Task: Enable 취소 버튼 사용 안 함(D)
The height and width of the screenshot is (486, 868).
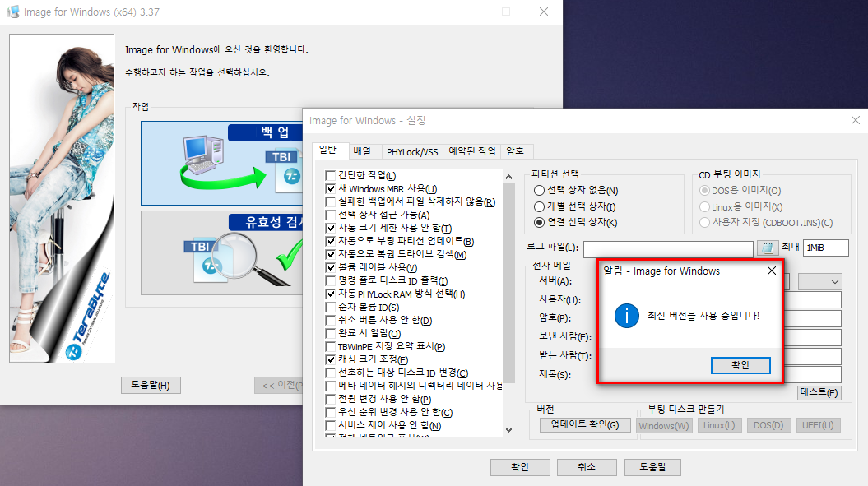Action: pos(331,321)
